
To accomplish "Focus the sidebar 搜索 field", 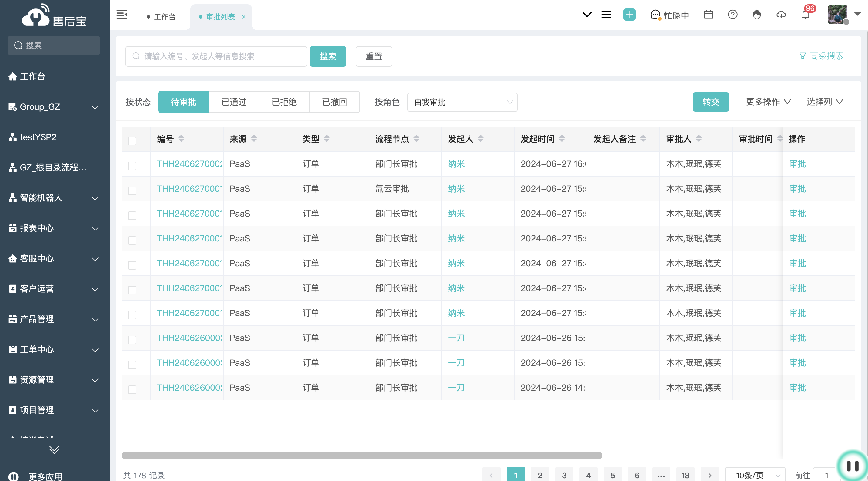I will coord(54,45).
